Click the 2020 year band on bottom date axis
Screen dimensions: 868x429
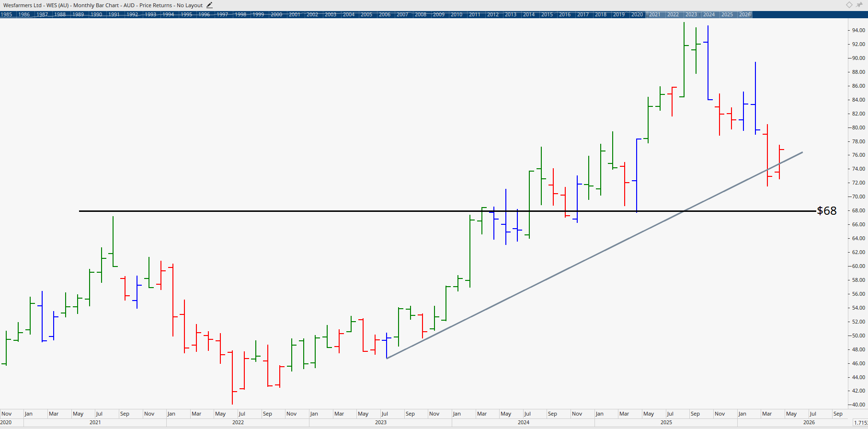click(x=11, y=422)
